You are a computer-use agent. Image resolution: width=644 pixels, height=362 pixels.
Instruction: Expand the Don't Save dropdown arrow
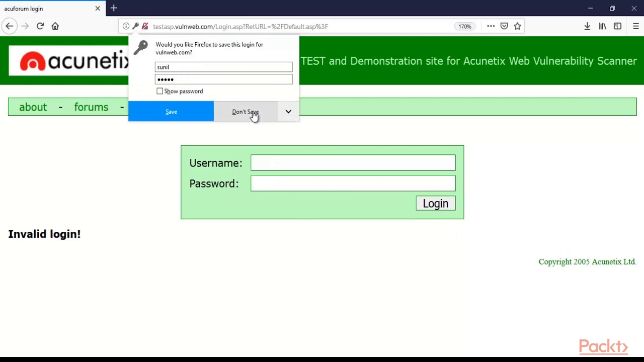point(288,112)
